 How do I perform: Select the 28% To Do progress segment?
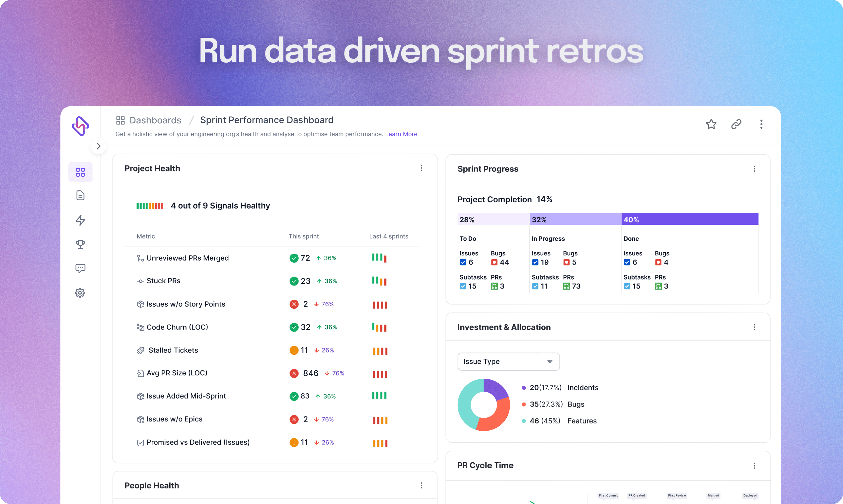coord(494,219)
